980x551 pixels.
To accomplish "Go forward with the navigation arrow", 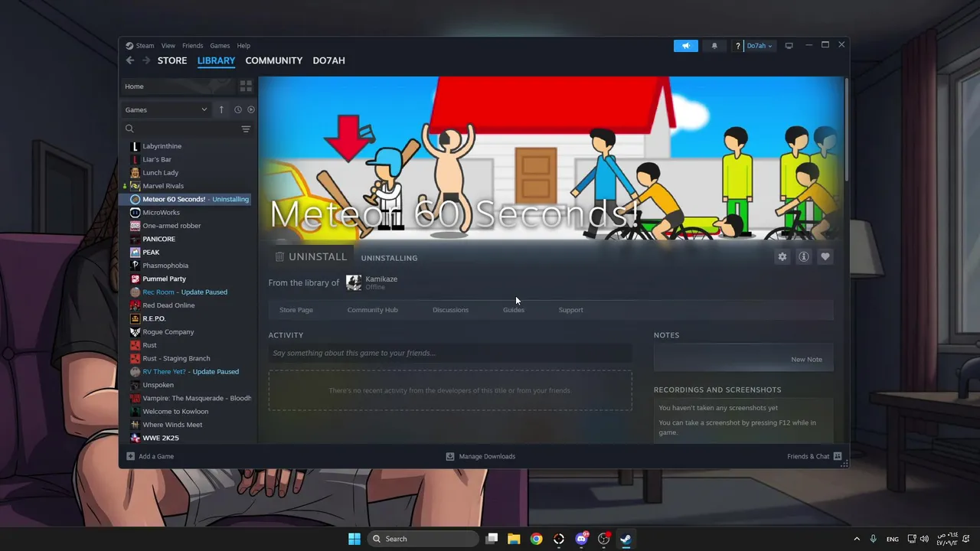I will tap(145, 60).
